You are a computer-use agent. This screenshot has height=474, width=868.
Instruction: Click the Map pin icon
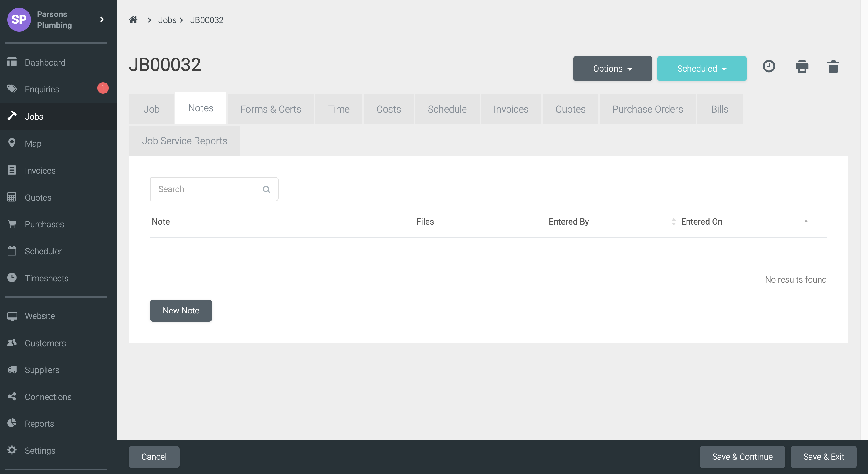coord(12,143)
